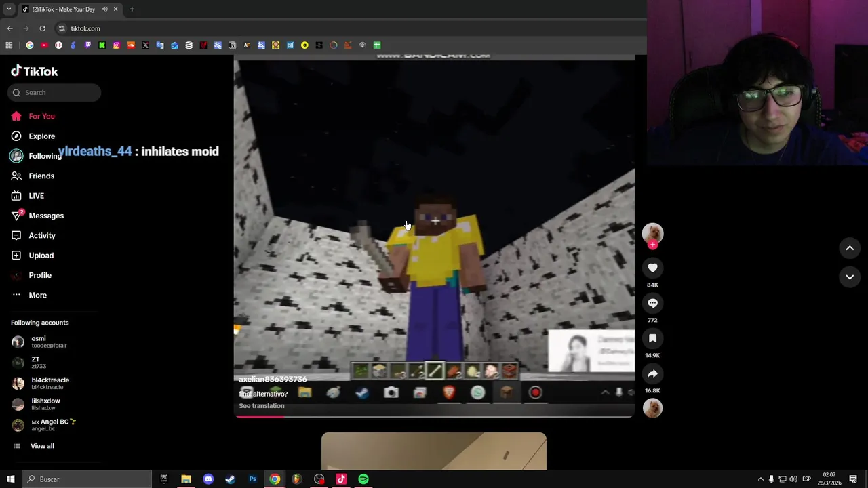Screen dimensions: 868x488
Task: Open Messages with 2 unread
Action: [37, 216]
